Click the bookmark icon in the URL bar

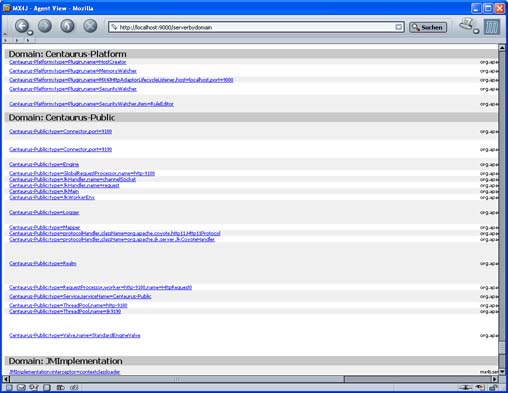tap(114, 27)
